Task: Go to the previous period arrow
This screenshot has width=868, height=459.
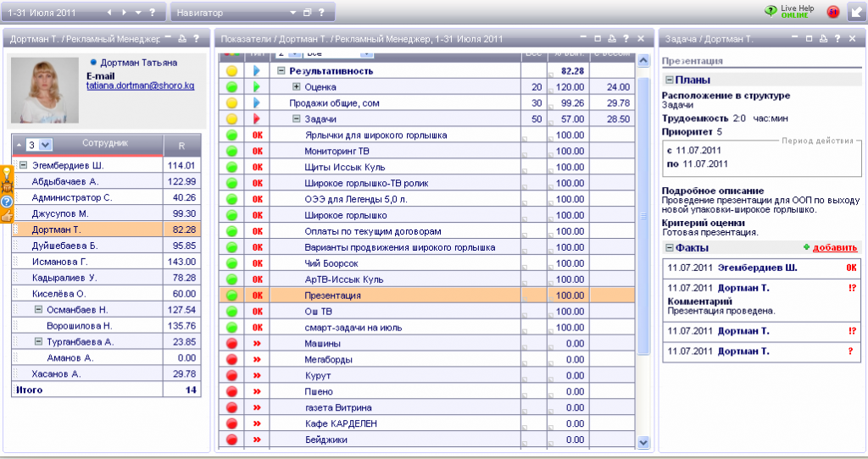Action: pyautogui.click(x=109, y=12)
